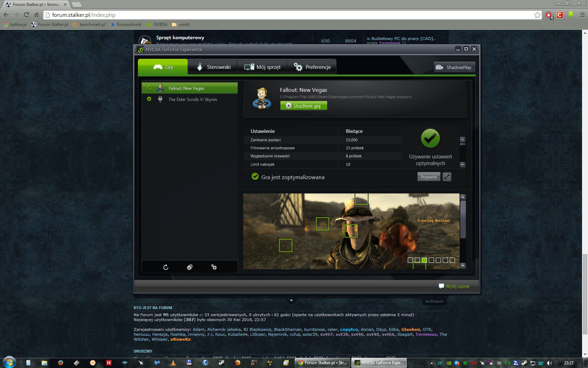
Task: Open VLC media player from taskbar
Action: click(173, 363)
